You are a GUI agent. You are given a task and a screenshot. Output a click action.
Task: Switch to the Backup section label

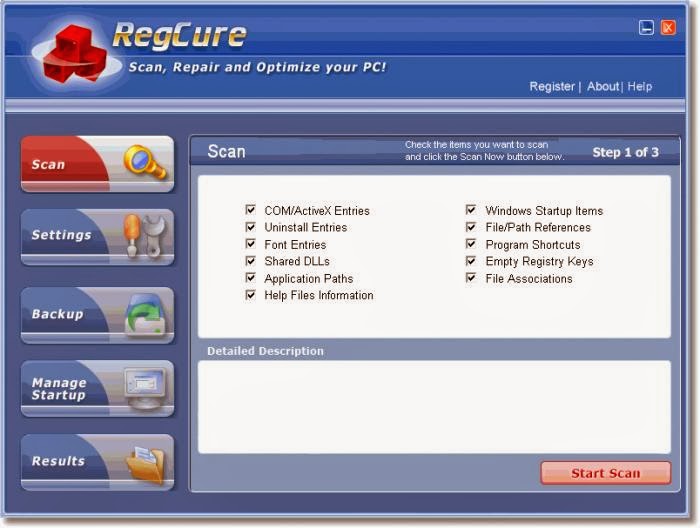tap(57, 314)
